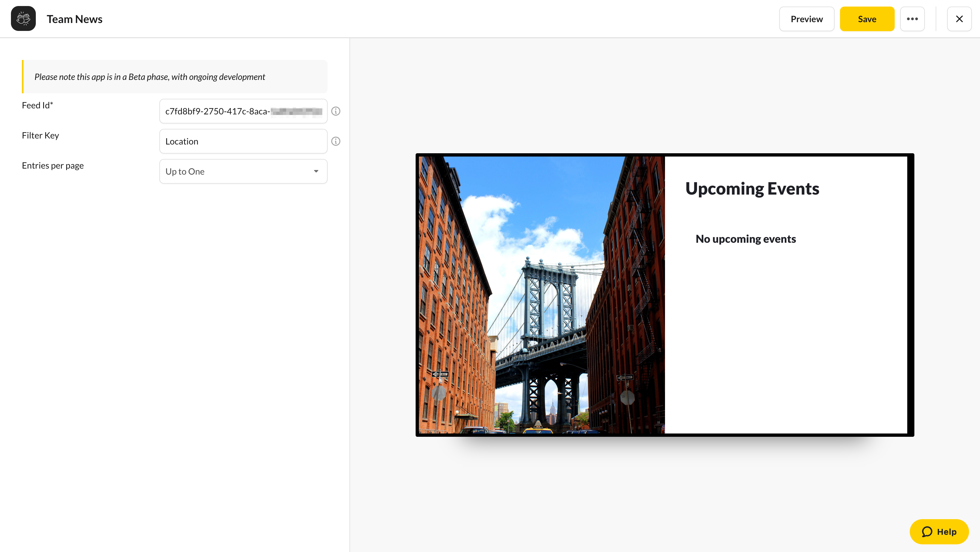
Task: Click the Feed Id label
Action: (37, 105)
